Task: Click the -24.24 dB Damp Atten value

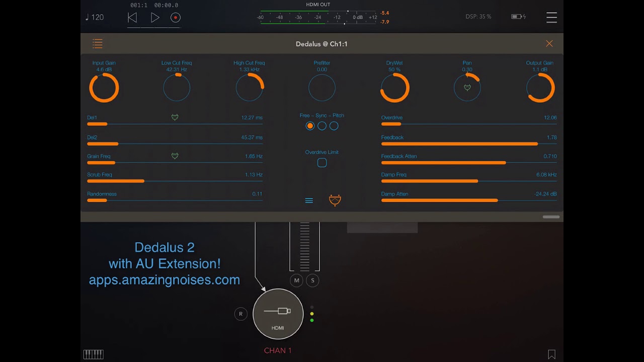Action: (545, 194)
